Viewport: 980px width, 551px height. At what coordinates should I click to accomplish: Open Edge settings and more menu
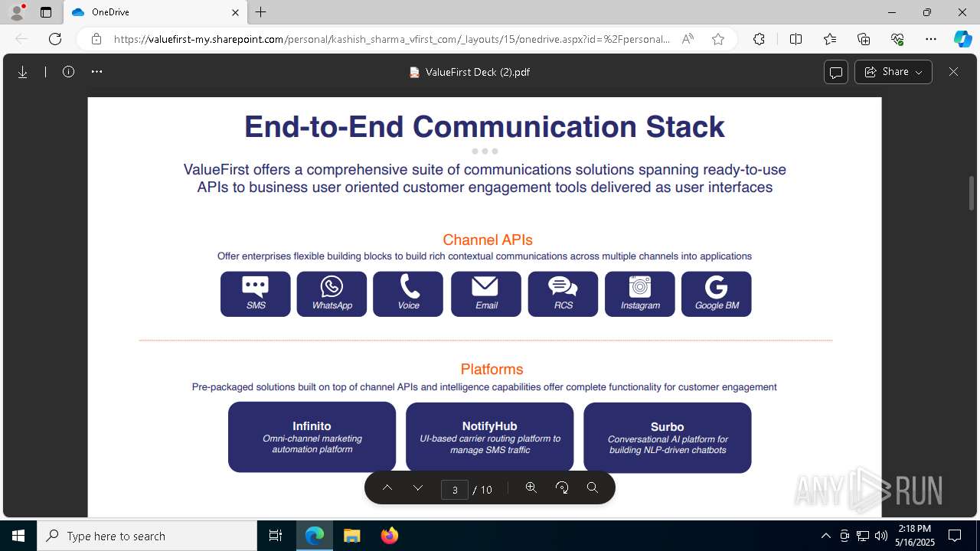(x=931, y=39)
